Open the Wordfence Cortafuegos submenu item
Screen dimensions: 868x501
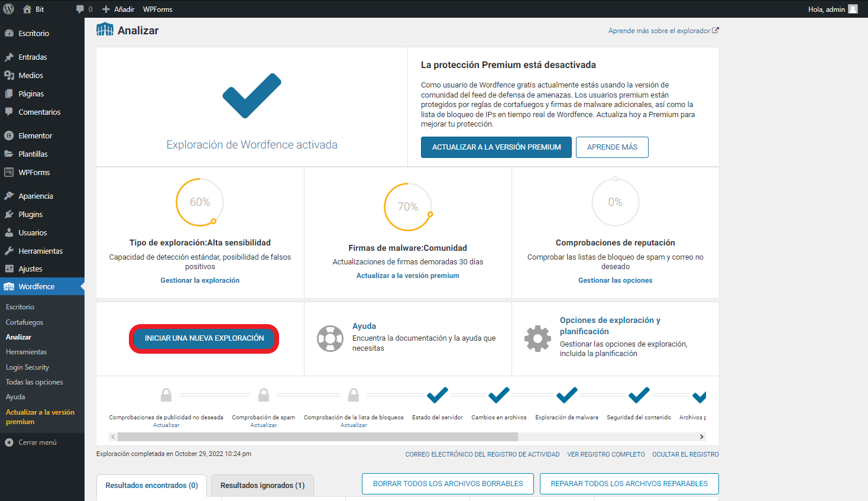[25, 322]
